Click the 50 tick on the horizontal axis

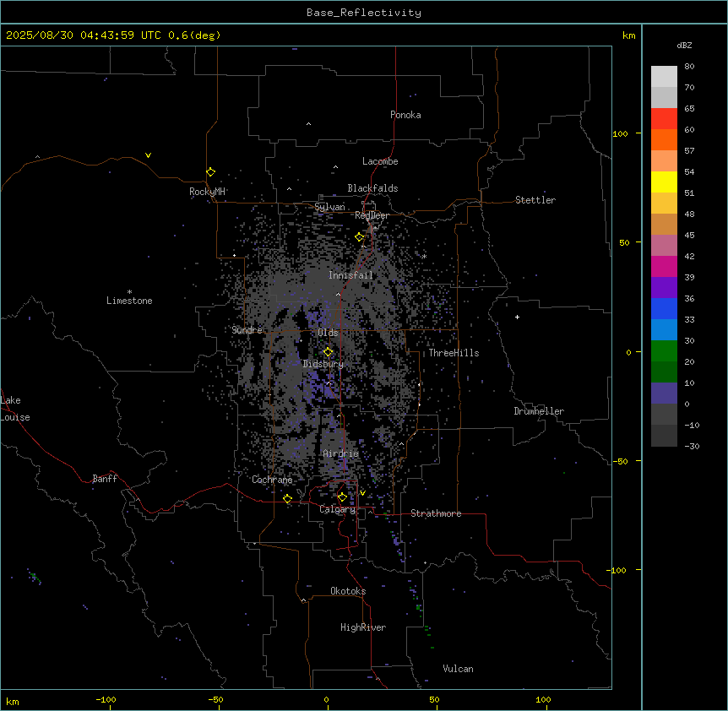pos(435,699)
